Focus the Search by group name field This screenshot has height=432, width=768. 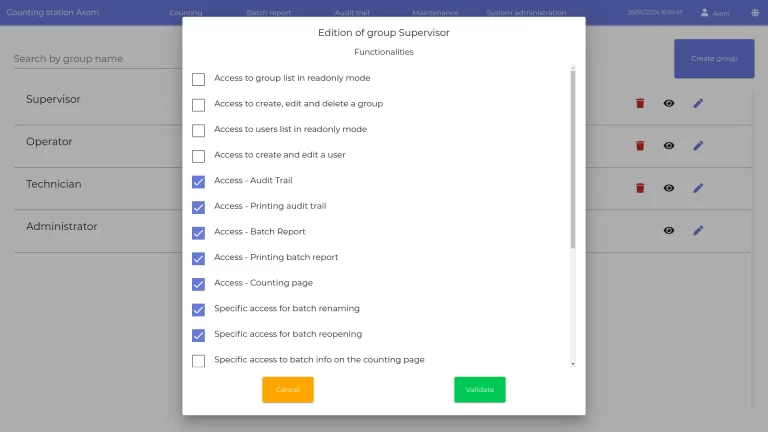click(x=90, y=59)
